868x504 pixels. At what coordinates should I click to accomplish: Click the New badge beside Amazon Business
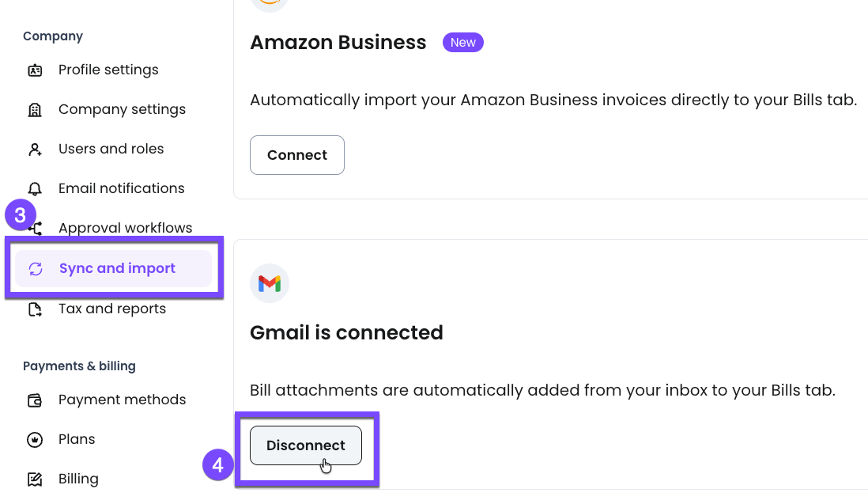463,43
